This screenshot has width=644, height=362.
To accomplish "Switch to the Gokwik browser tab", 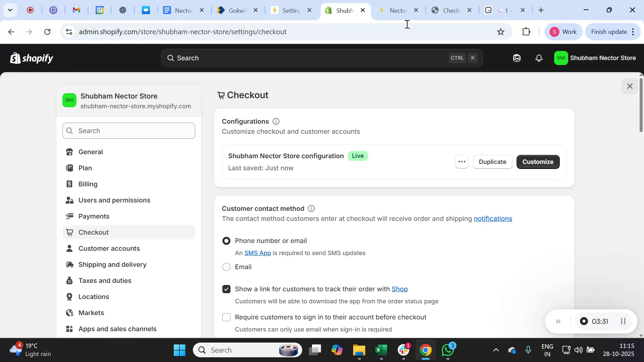I will point(236,10).
